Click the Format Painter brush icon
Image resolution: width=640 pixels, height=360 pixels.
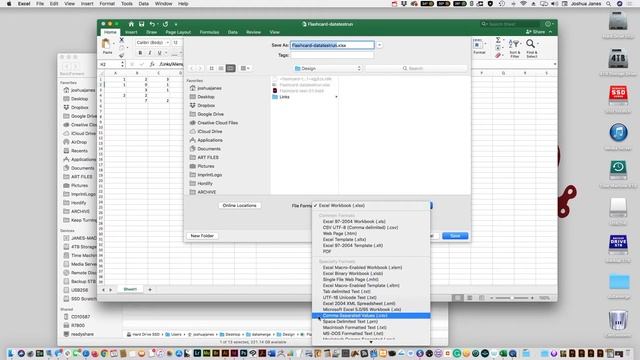(x=122, y=55)
